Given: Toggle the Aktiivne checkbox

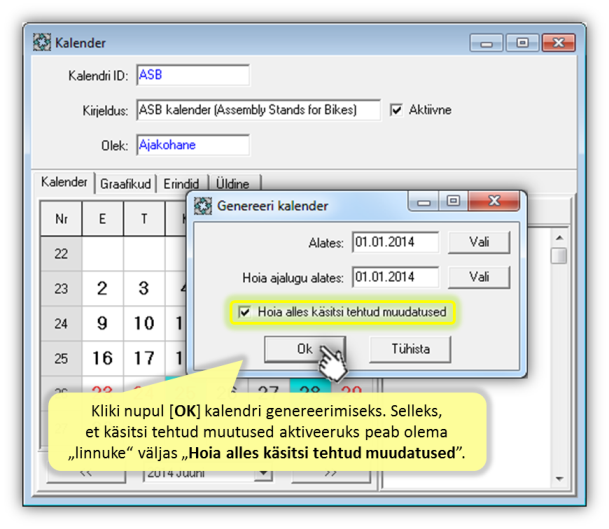Looking at the screenshot, I should [x=396, y=110].
